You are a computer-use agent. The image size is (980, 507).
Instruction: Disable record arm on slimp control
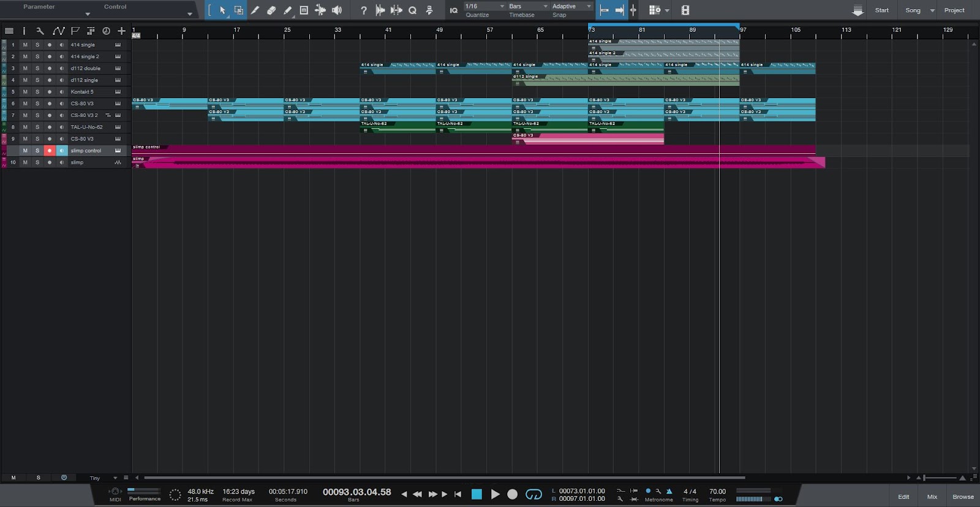click(x=50, y=151)
